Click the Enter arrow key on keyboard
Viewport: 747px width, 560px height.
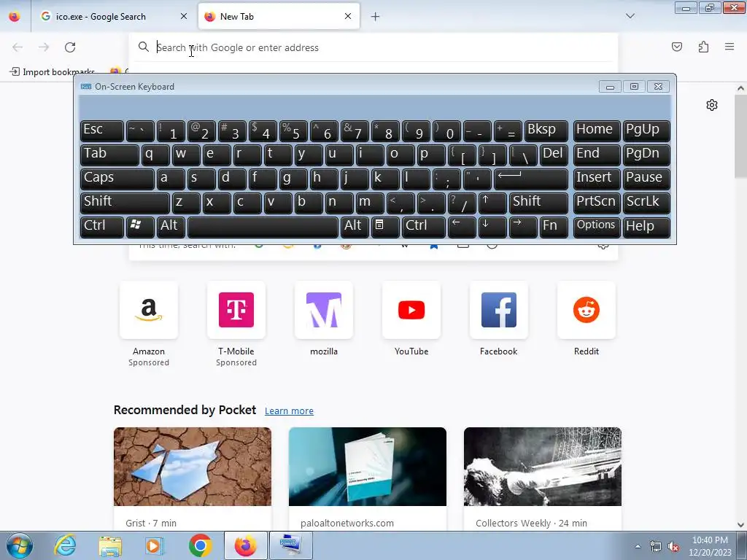pyautogui.click(x=531, y=179)
